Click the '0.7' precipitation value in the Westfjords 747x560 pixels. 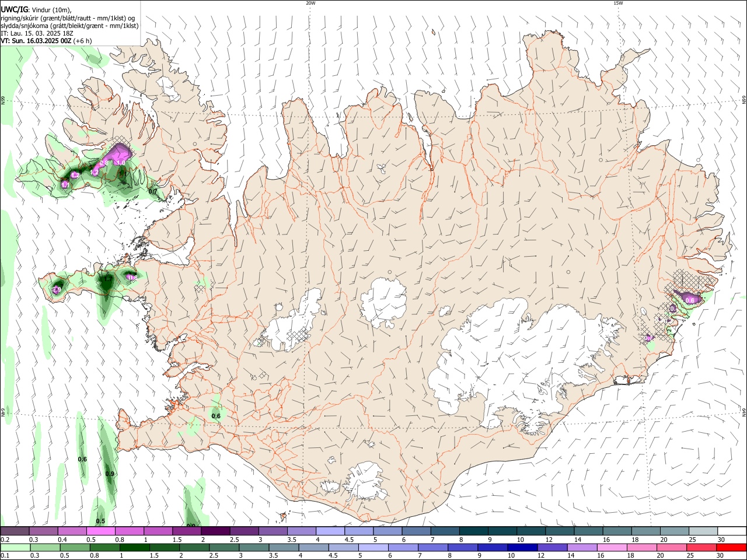click(153, 191)
